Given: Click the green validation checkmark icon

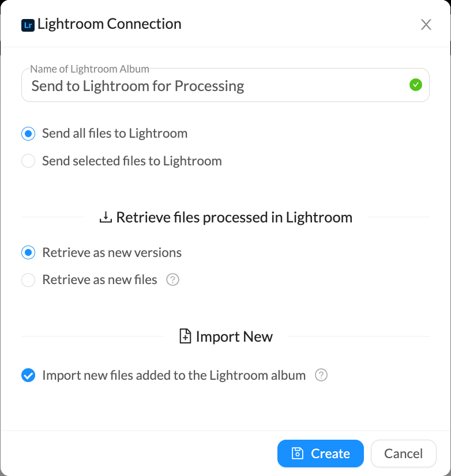Looking at the screenshot, I should (415, 85).
